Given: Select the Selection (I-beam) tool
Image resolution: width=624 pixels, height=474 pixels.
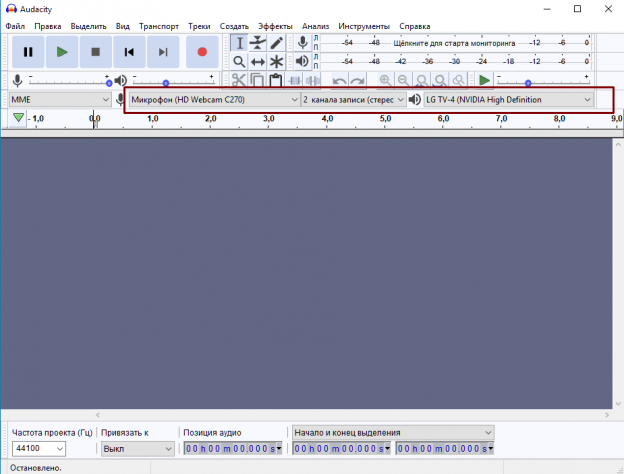Looking at the screenshot, I should point(239,43).
